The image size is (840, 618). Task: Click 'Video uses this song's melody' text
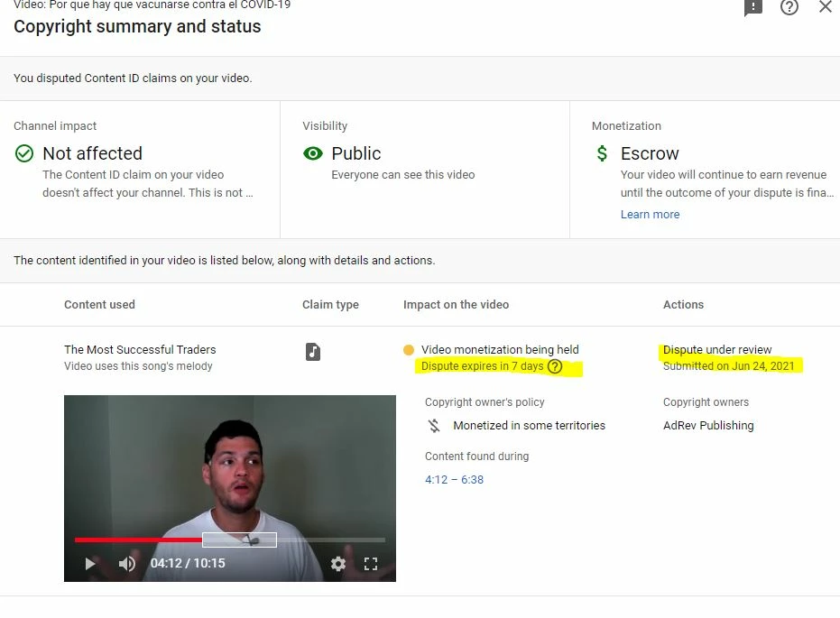click(138, 366)
